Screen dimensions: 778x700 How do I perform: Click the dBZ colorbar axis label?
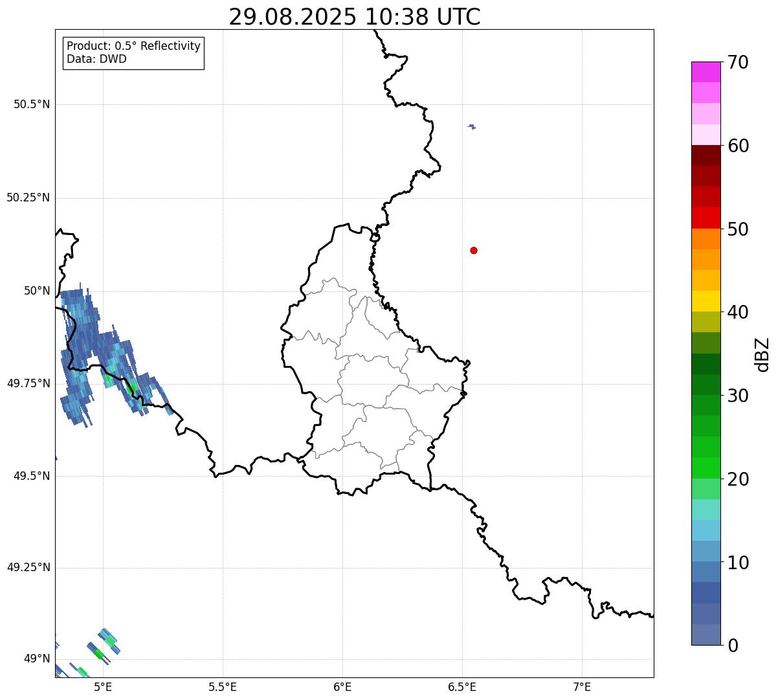pos(762,354)
